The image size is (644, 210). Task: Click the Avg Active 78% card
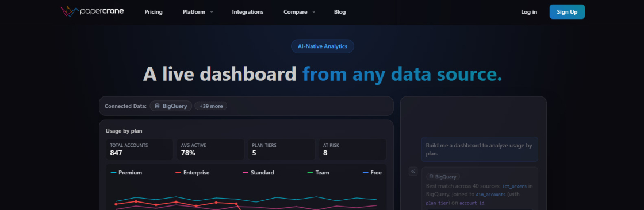click(x=210, y=149)
